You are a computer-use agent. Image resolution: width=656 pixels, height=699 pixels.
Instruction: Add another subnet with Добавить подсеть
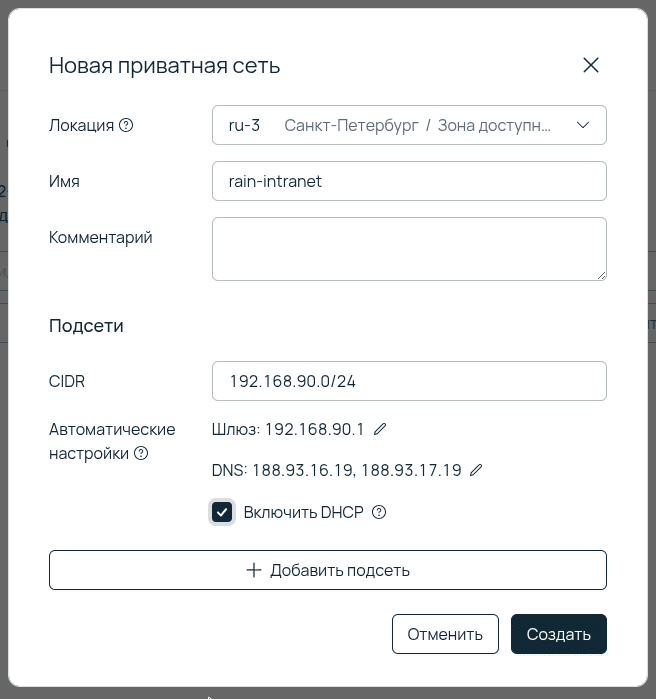tap(328, 570)
